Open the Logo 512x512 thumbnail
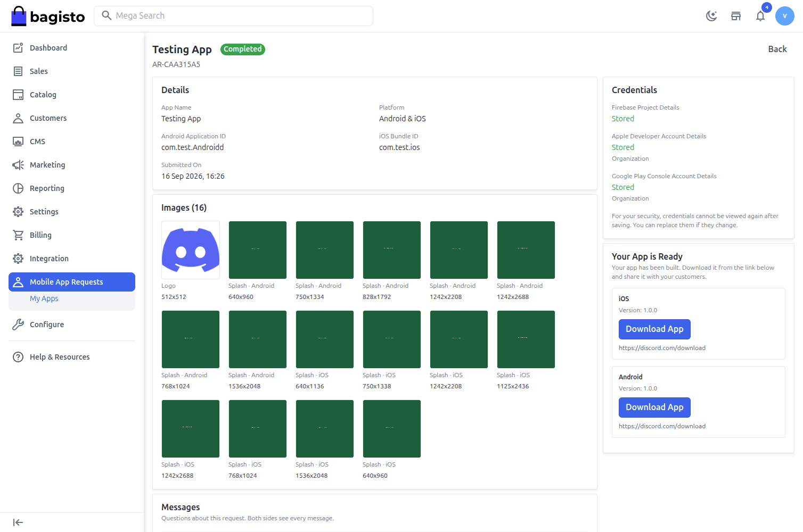Viewport: 803px width, 532px height. [x=191, y=250]
